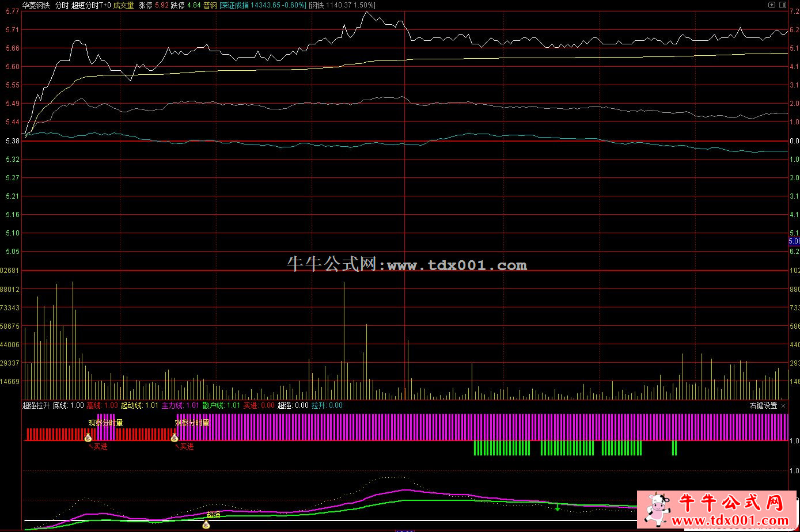
Task: Click the 超强拉升 indicator title
Action: pyautogui.click(x=36, y=406)
